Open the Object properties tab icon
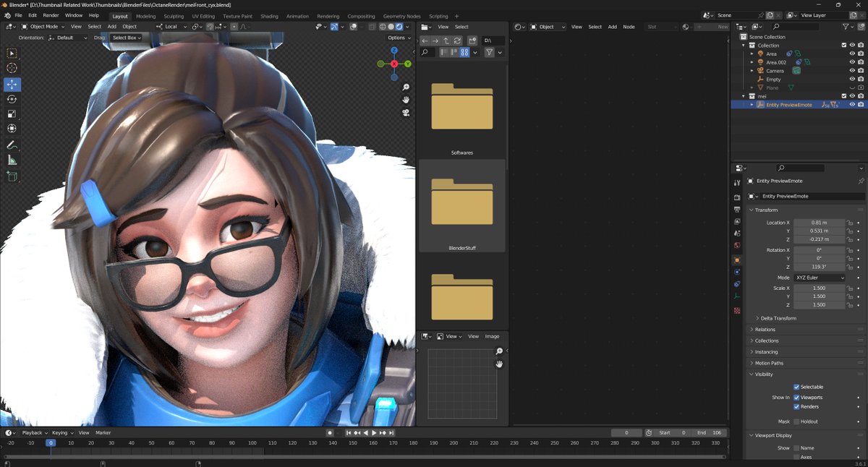This screenshot has width=868, height=467. 737,260
